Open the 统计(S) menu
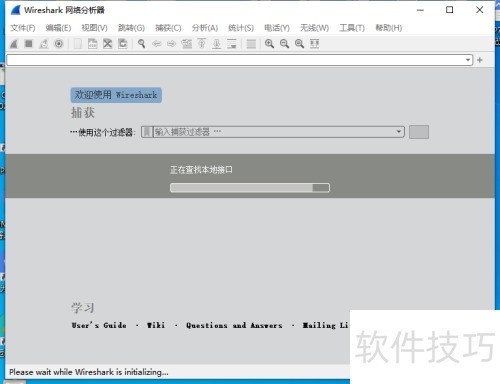 (x=241, y=28)
